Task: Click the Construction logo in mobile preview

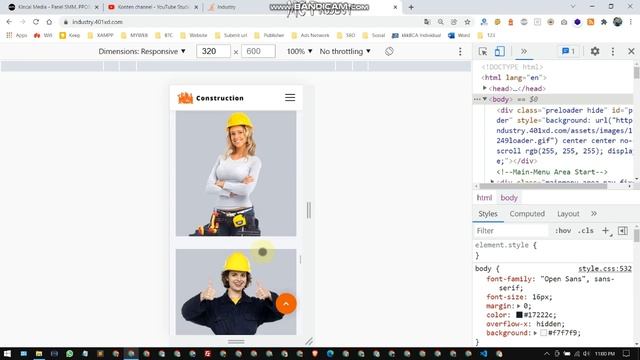Action: point(211,98)
